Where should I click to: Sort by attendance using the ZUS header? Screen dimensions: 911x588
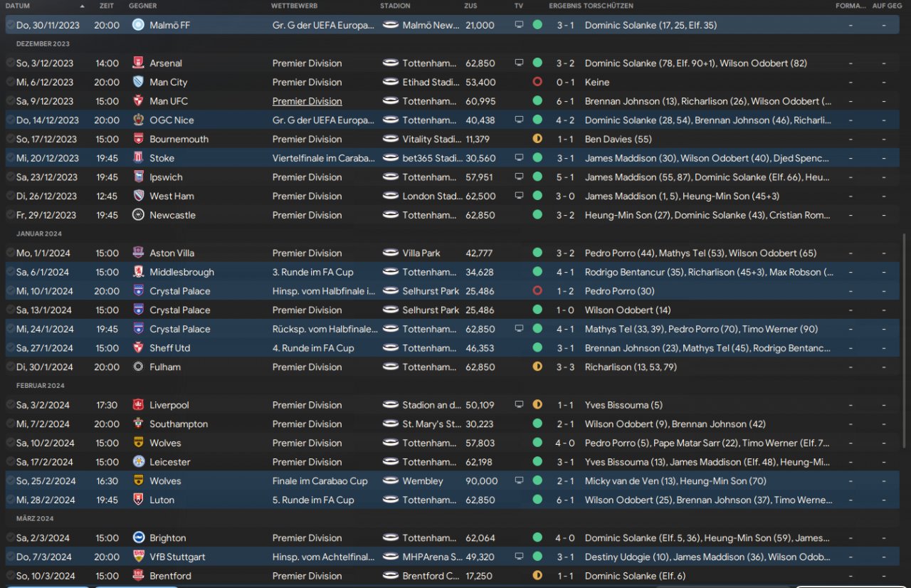470,6
